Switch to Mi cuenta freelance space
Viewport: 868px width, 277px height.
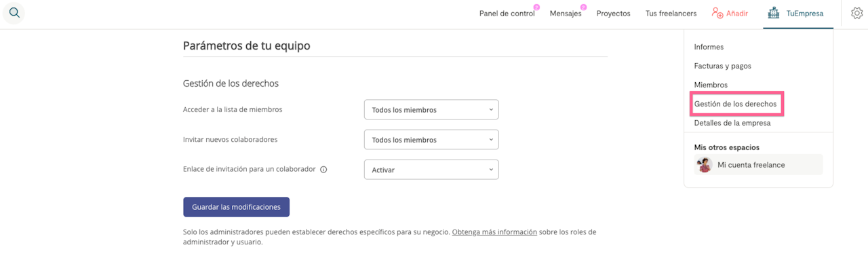[x=759, y=164]
